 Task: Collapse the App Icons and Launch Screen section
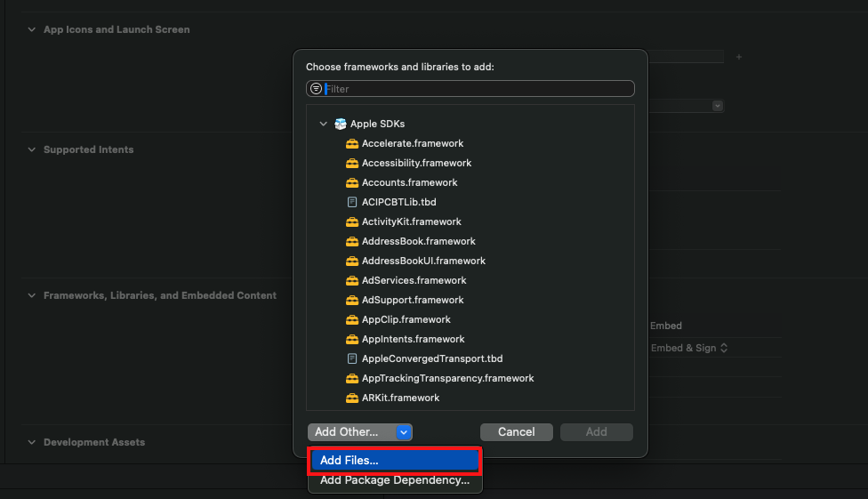point(32,29)
